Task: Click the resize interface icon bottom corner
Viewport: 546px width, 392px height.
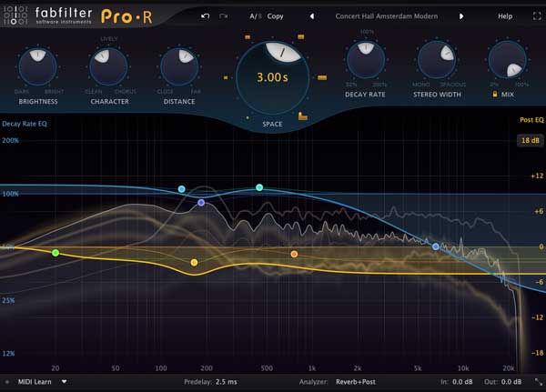Action: coord(539,382)
